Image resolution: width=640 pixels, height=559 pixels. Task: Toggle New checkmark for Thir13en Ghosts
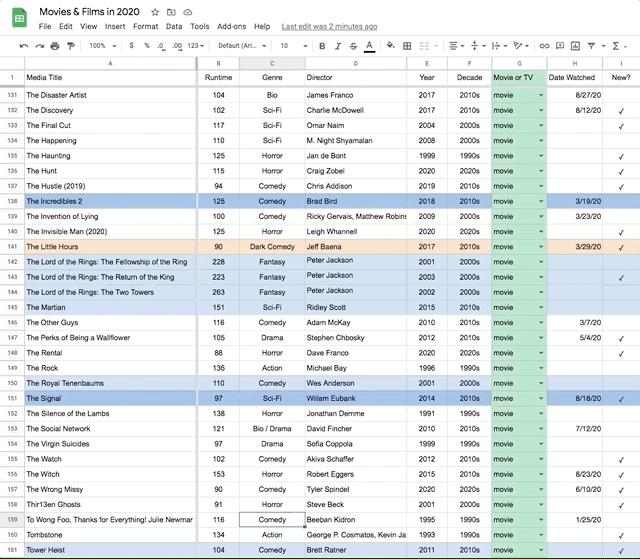point(621,505)
